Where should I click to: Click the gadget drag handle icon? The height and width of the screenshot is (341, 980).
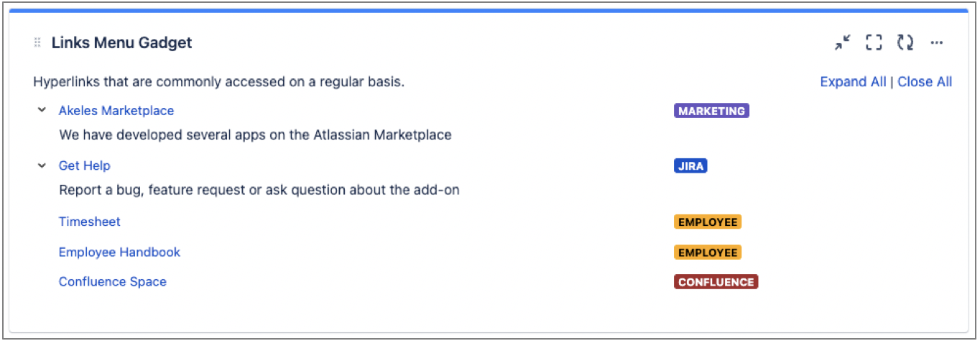tap(37, 43)
